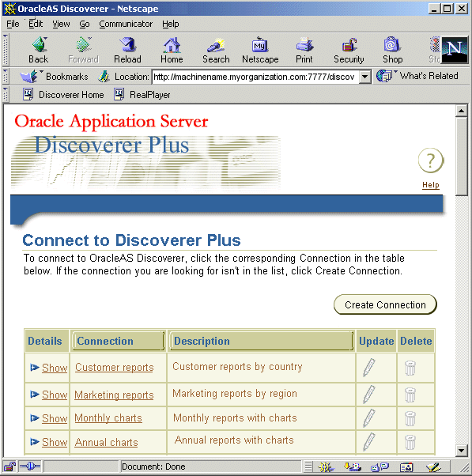
Task: Open the File menu
Action: tap(13, 24)
